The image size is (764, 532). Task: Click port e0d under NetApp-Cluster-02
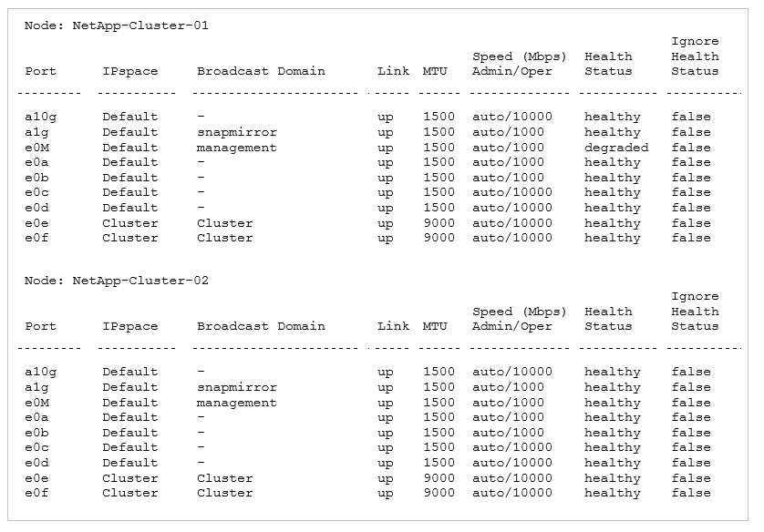point(37,463)
